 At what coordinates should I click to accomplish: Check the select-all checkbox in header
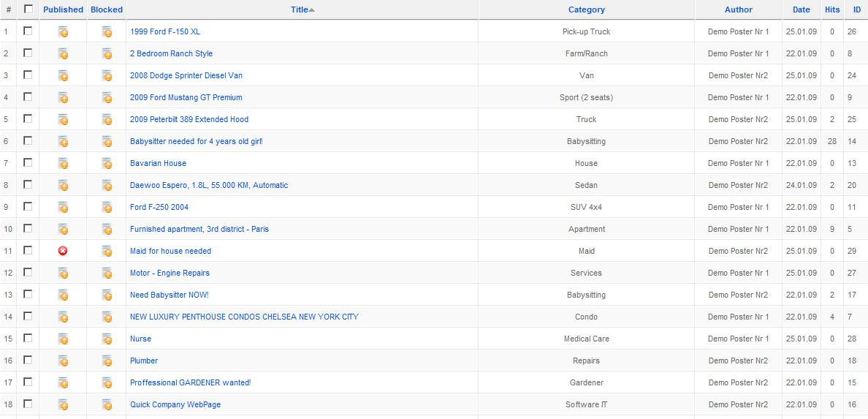point(28,10)
